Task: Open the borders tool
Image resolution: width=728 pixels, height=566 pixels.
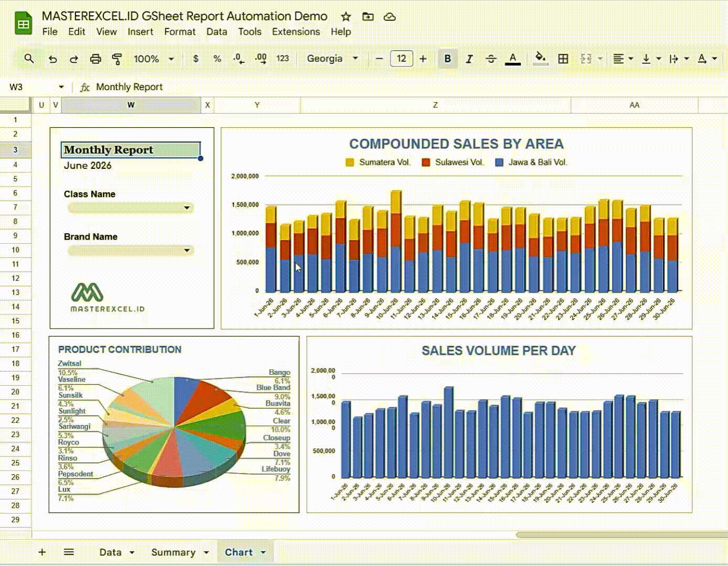Action: pos(563,59)
